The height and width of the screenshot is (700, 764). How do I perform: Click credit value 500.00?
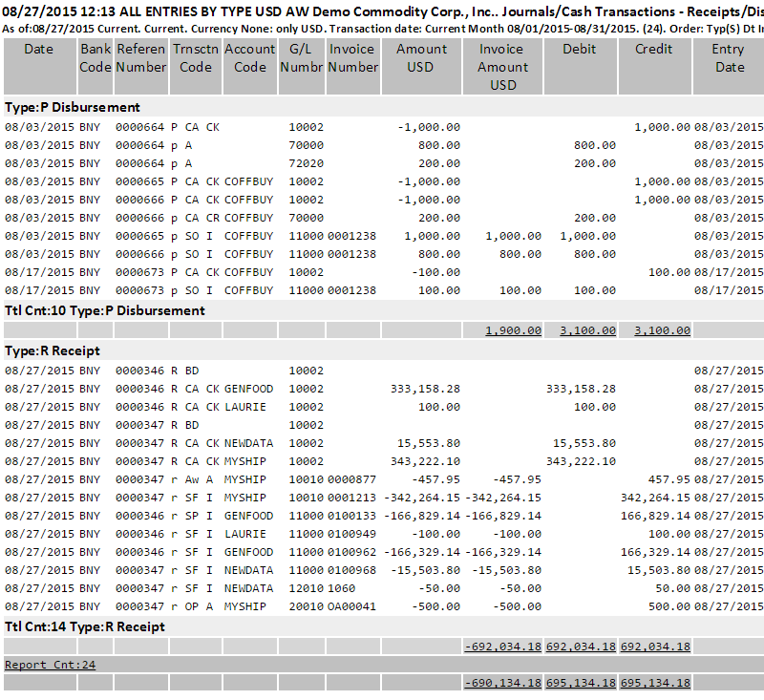pyautogui.click(x=669, y=607)
